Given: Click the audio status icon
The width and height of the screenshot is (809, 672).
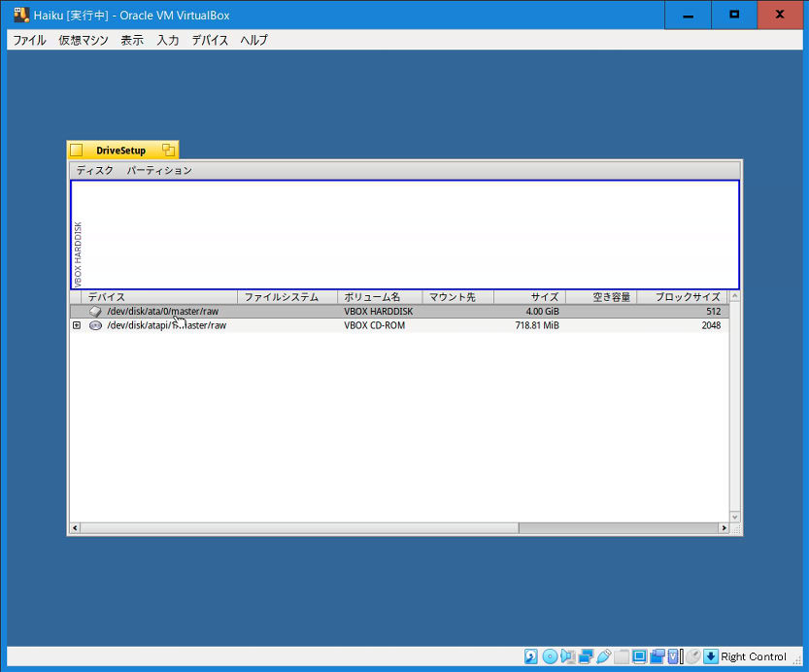Looking at the screenshot, I should point(567,656).
